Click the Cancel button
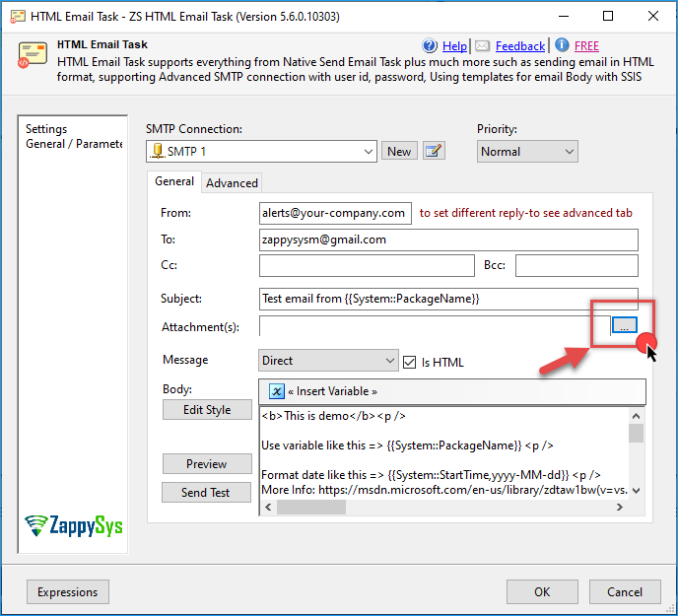 point(625,591)
